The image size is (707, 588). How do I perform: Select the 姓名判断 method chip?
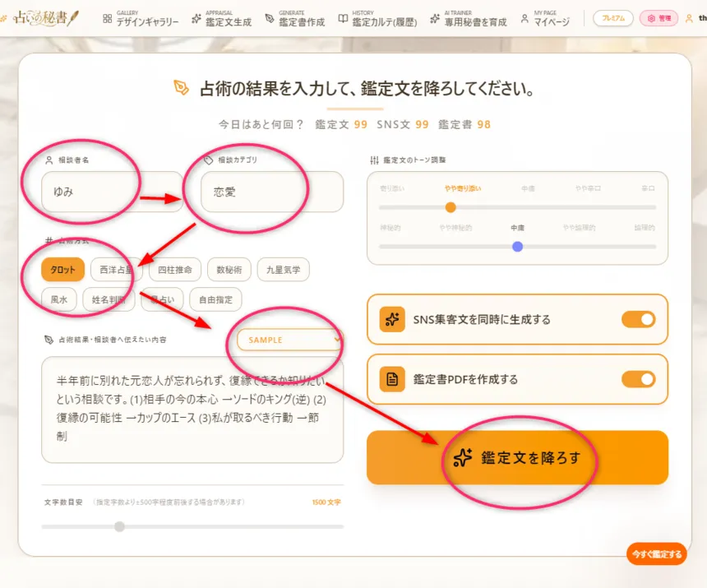point(109,299)
